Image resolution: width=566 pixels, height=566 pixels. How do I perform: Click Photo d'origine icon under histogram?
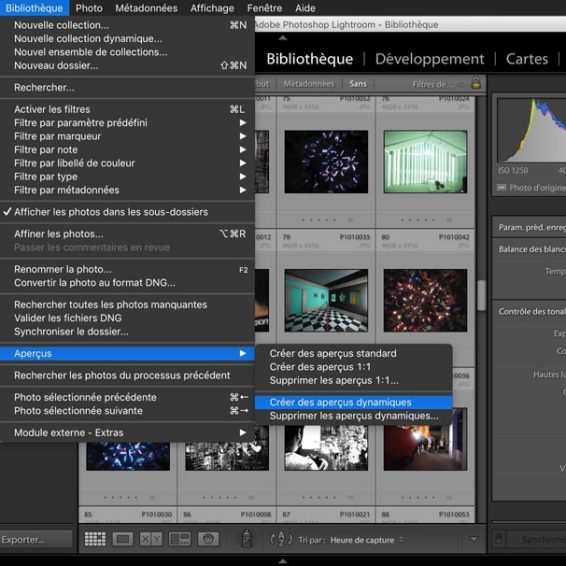click(501, 187)
